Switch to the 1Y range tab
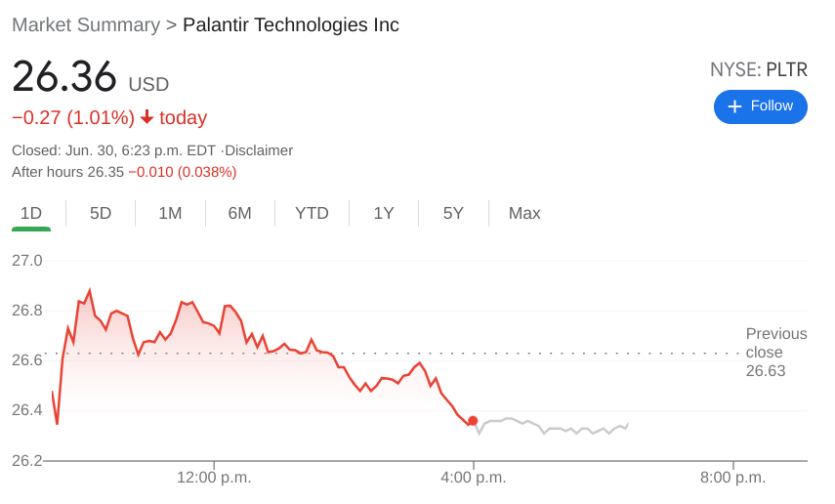The width and height of the screenshot is (835, 504). pos(384,213)
